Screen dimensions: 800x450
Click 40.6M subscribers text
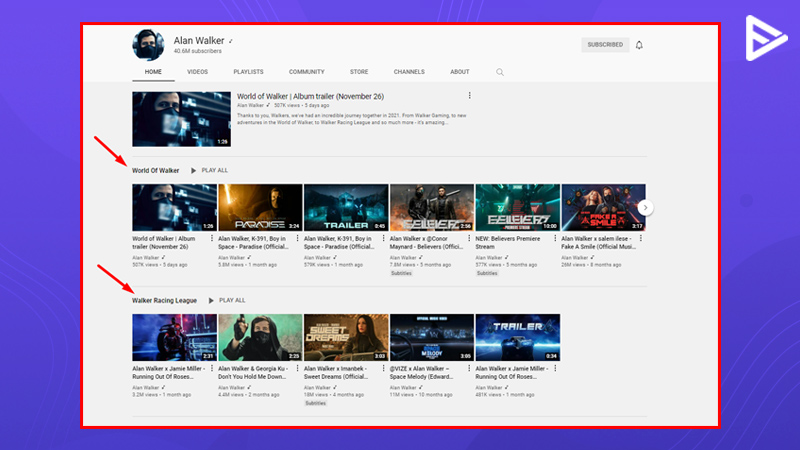(x=197, y=51)
